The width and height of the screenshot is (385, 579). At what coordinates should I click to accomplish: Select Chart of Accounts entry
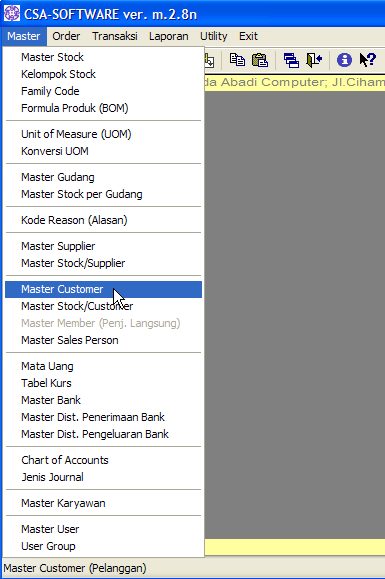103,460
